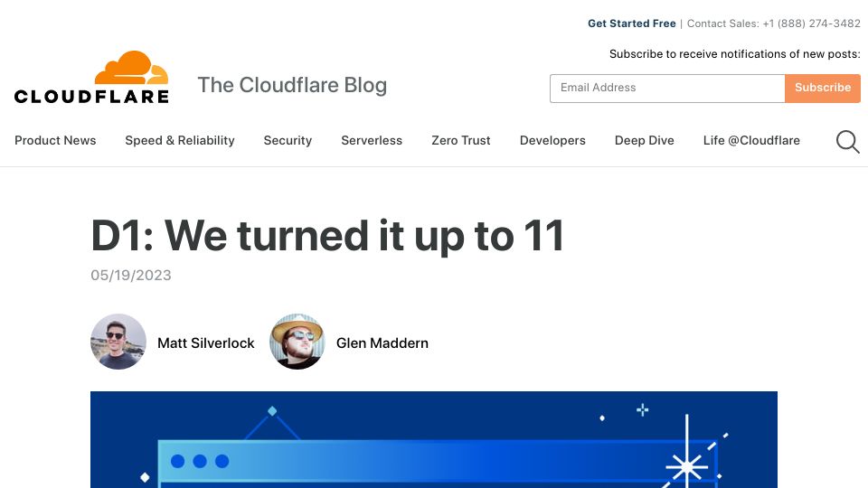This screenshot has width=868, height=488.
Task: Open the search magnifier icon
Action: tap(847, 142)
